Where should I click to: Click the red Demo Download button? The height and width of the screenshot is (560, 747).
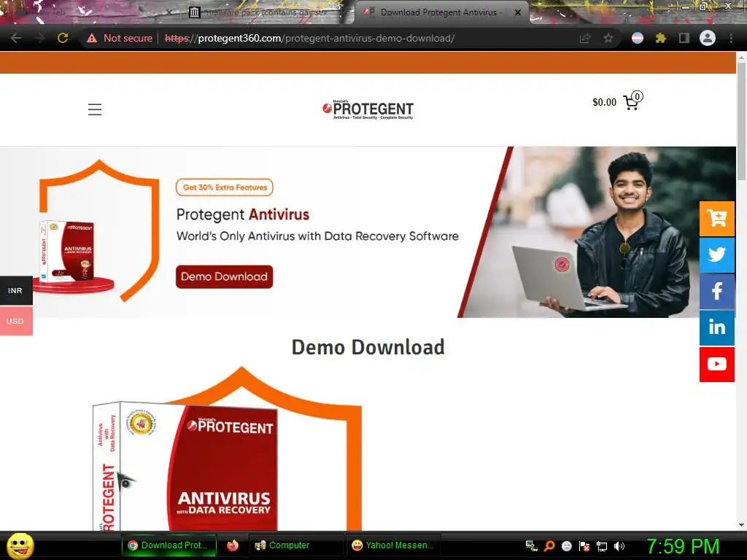pos(225,276)
